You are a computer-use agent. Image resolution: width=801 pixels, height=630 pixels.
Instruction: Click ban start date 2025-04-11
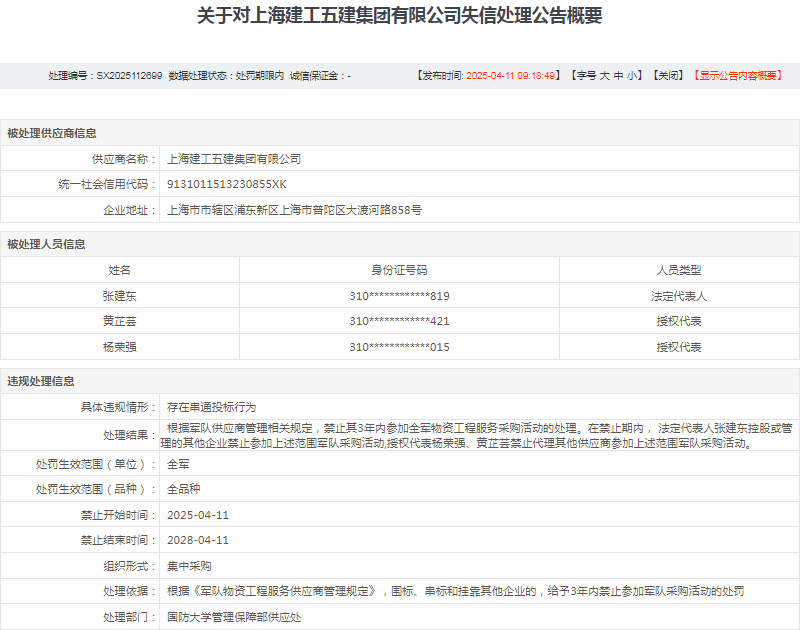coord(198,515)
